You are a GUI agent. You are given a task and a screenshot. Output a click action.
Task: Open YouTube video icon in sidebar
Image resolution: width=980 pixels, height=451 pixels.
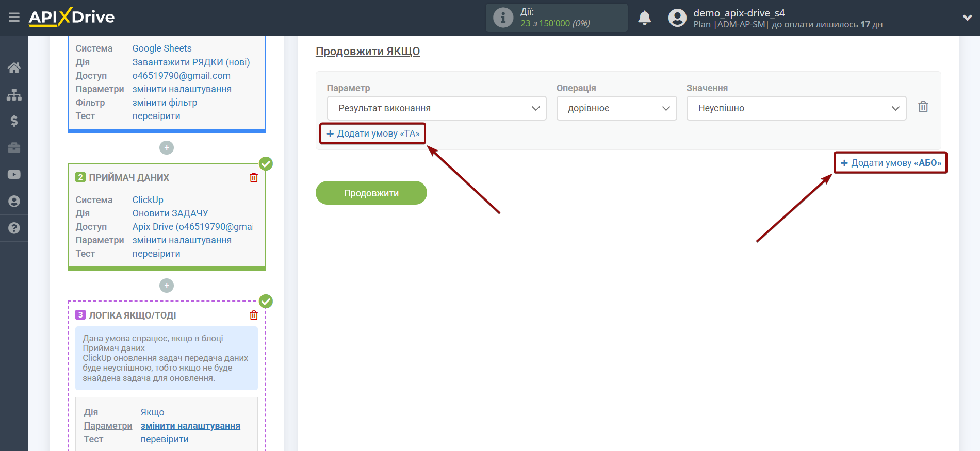[14, 175]
